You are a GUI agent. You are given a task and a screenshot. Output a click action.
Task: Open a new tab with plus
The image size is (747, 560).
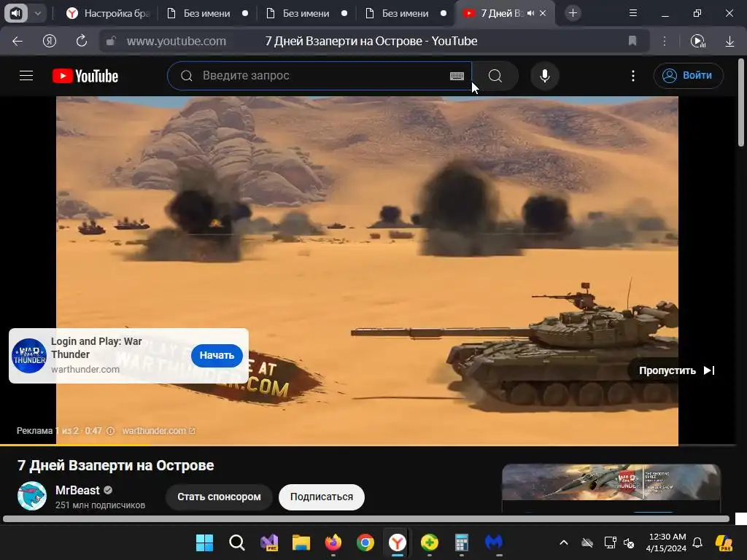(x=573, y=13)
